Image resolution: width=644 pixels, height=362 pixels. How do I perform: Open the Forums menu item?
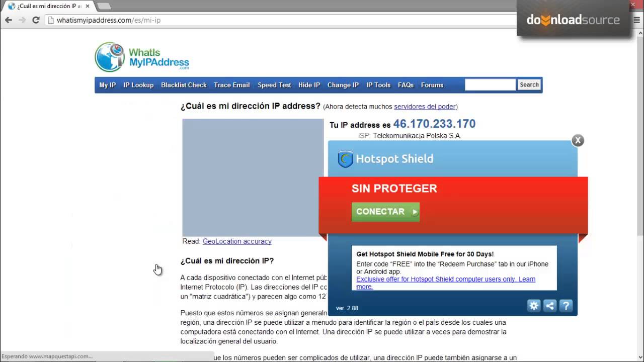coord(432,85)
